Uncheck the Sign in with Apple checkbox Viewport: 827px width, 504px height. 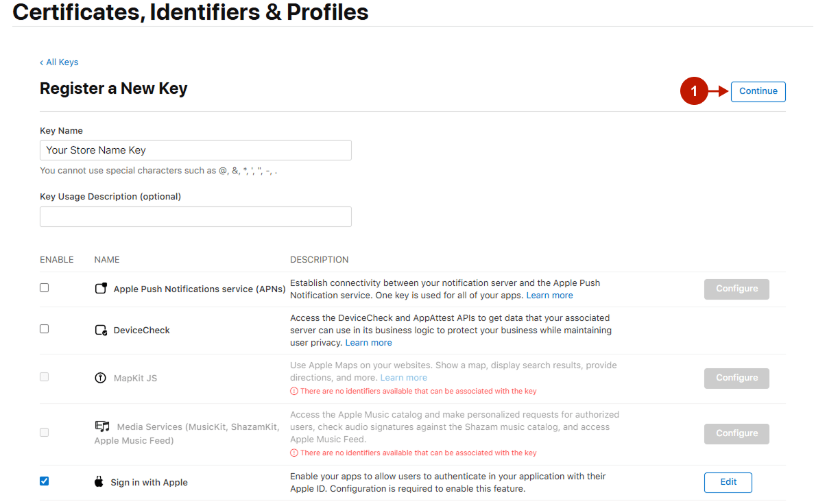45,481
